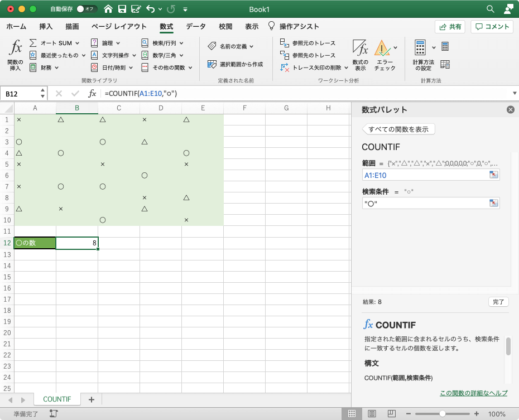Viewport: 519px width, 420px height.
Task: Click the home icon in title bar
Action: point(108,9)
